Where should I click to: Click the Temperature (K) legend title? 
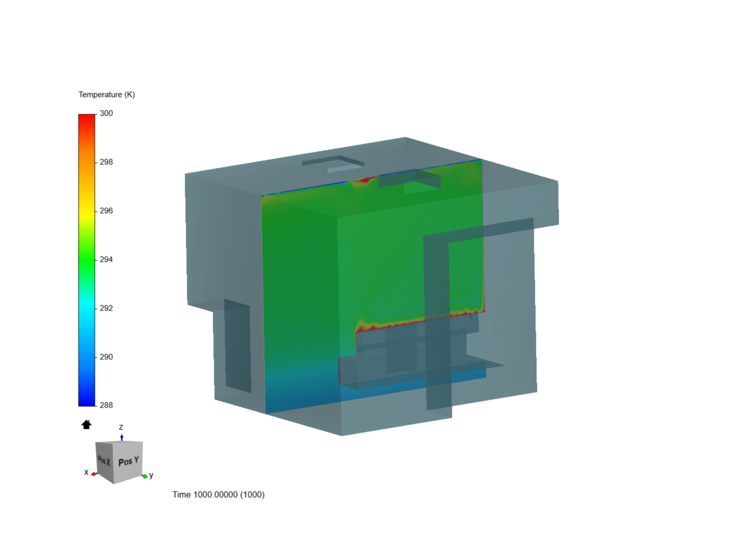point(106,94)
